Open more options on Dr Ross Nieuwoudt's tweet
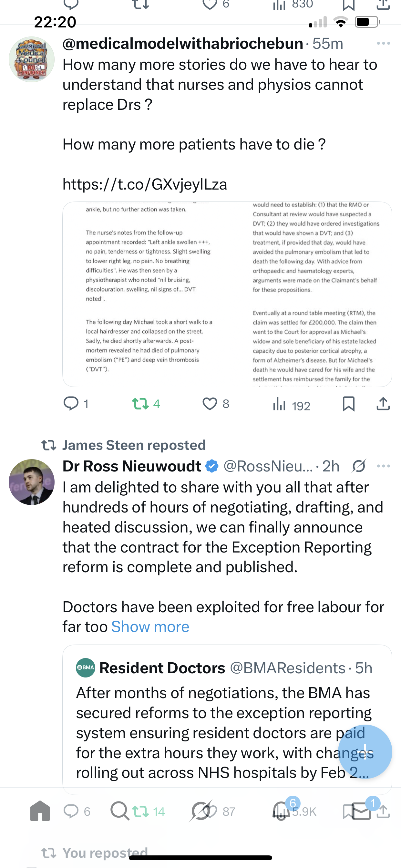Image resolution: width=401 pixels, height=868 pixels. coord(383,466)
